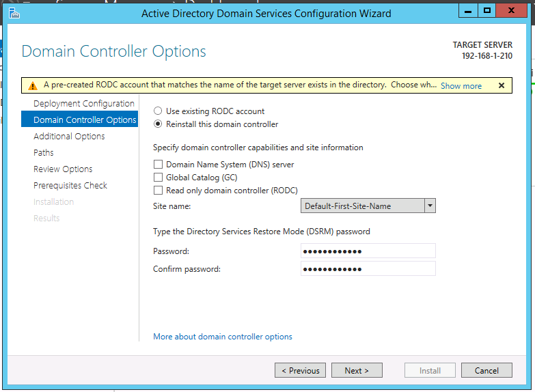535x392 pixels.
Task: Proceed with the Next button
Action: tap(357, 370)
